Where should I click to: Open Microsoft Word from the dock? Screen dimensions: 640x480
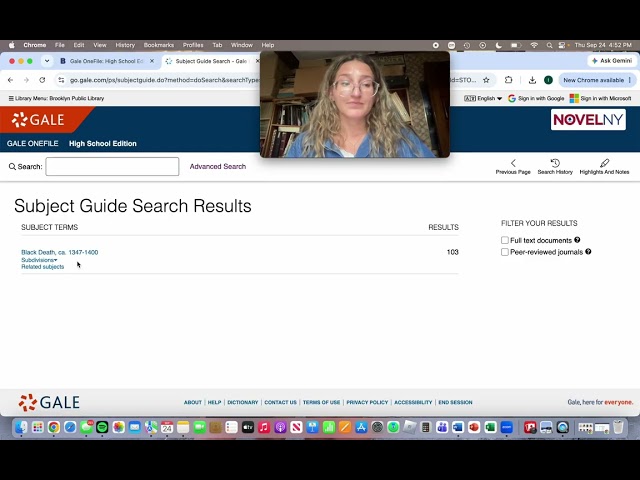(458, 427)
